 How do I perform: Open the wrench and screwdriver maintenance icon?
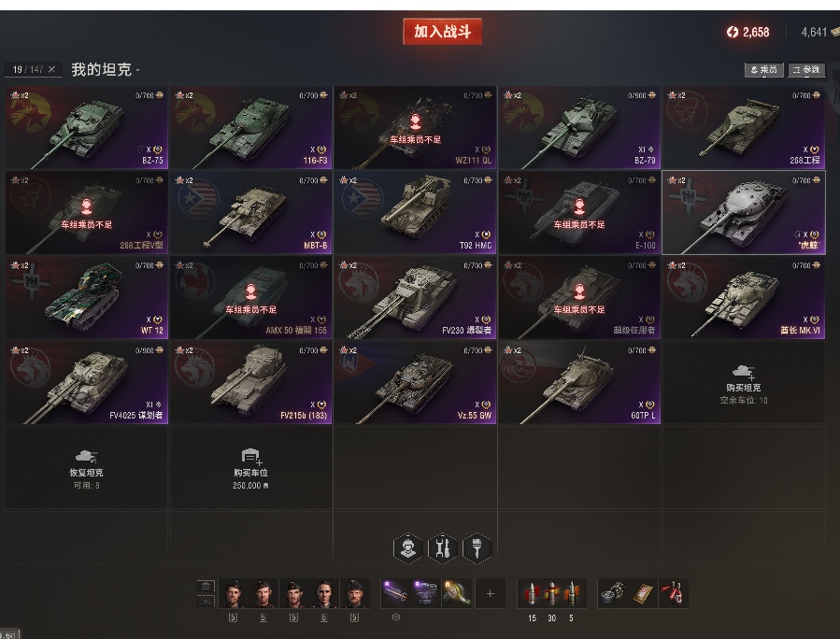point(443,548)
